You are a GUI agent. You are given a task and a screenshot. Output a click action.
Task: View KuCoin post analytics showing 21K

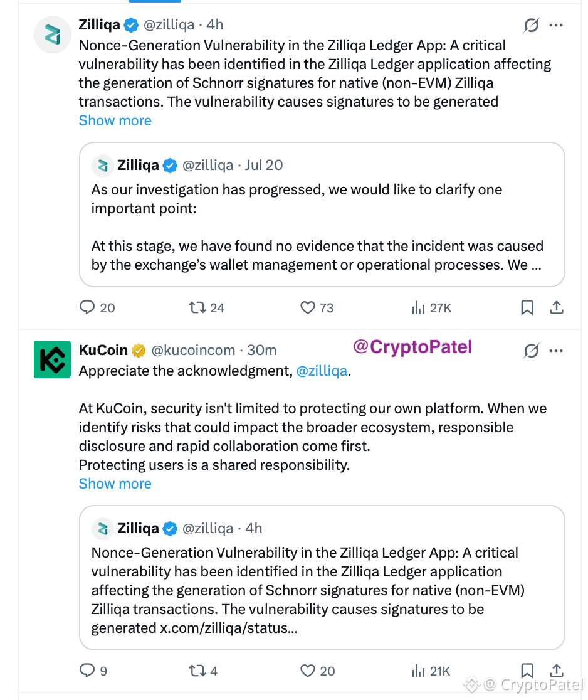coord(431,671)
